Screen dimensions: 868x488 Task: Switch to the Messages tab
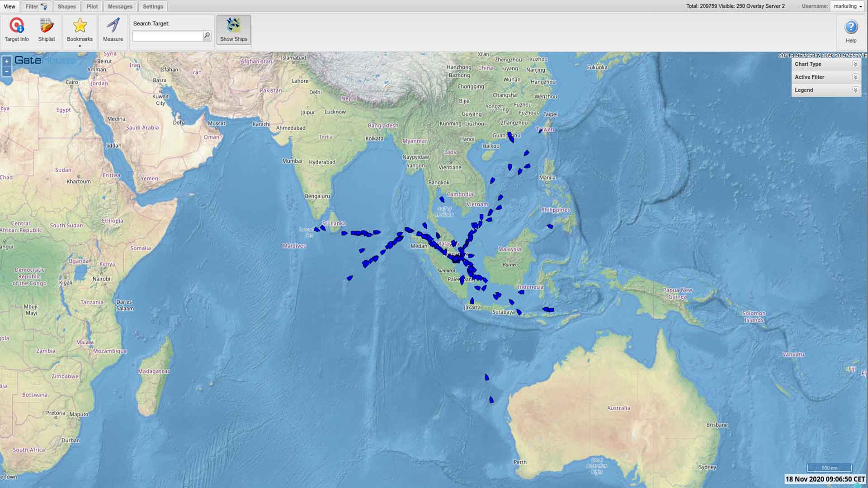[x=120, y=6]
